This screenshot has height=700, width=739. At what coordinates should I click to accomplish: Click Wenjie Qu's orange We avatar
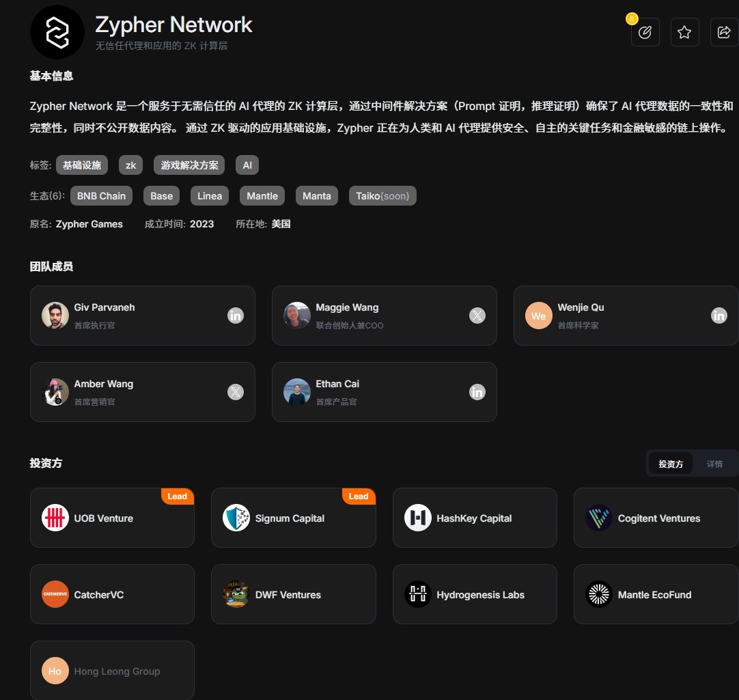pyautogui.click(x=539, y=316)
